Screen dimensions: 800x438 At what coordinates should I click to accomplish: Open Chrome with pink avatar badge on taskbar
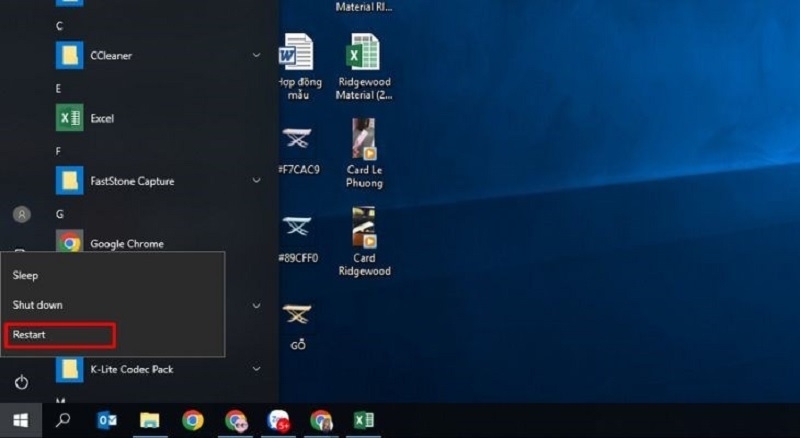pyautogui.click(x=236, y=421)
